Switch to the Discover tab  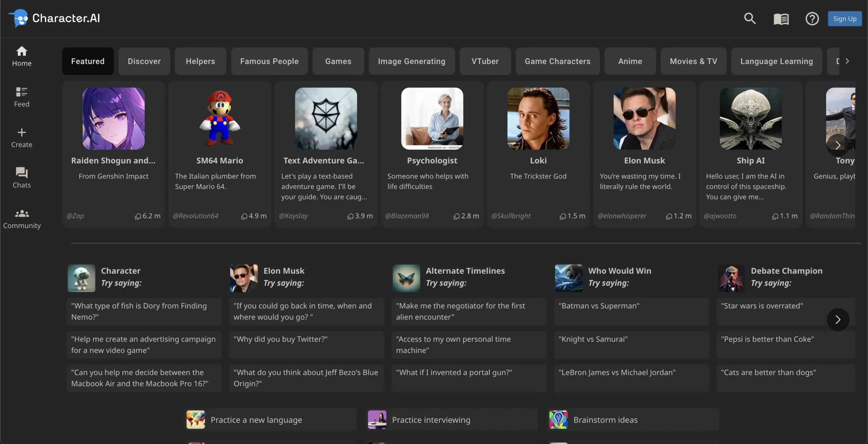point(144,61)
